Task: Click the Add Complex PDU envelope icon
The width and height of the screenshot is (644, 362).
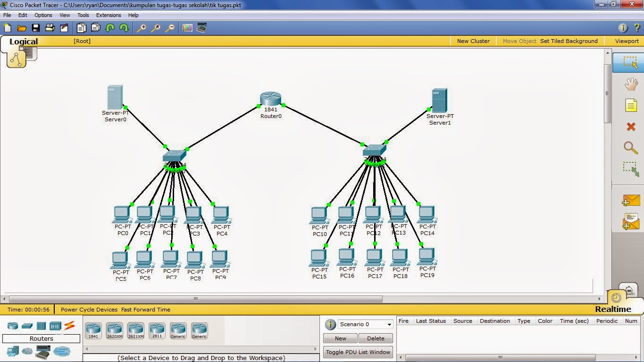Action: pos(631,222)
